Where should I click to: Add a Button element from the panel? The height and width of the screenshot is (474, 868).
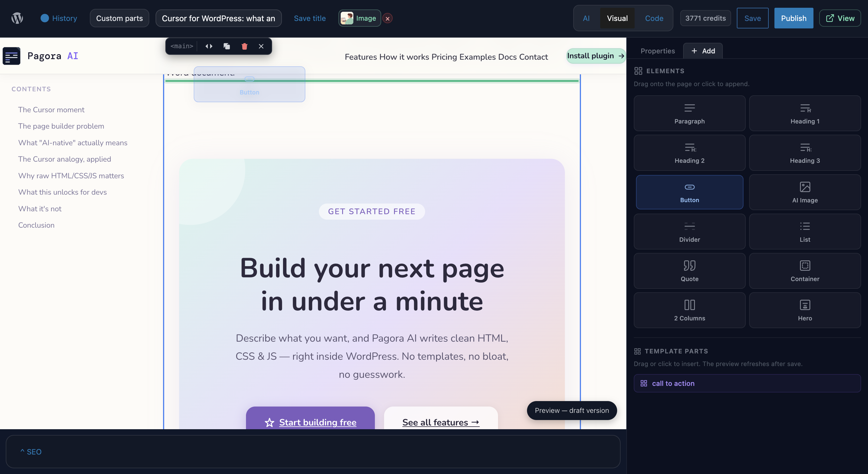689,192
